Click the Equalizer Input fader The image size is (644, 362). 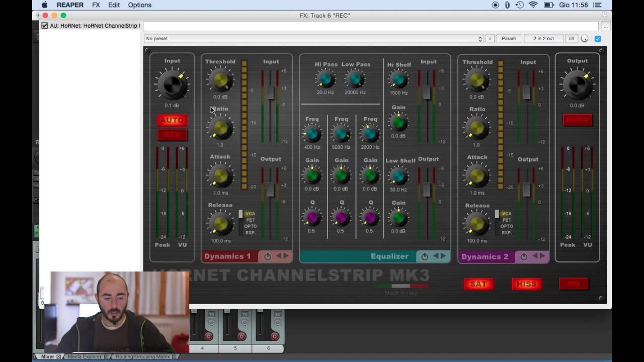[x=427, y=92]
